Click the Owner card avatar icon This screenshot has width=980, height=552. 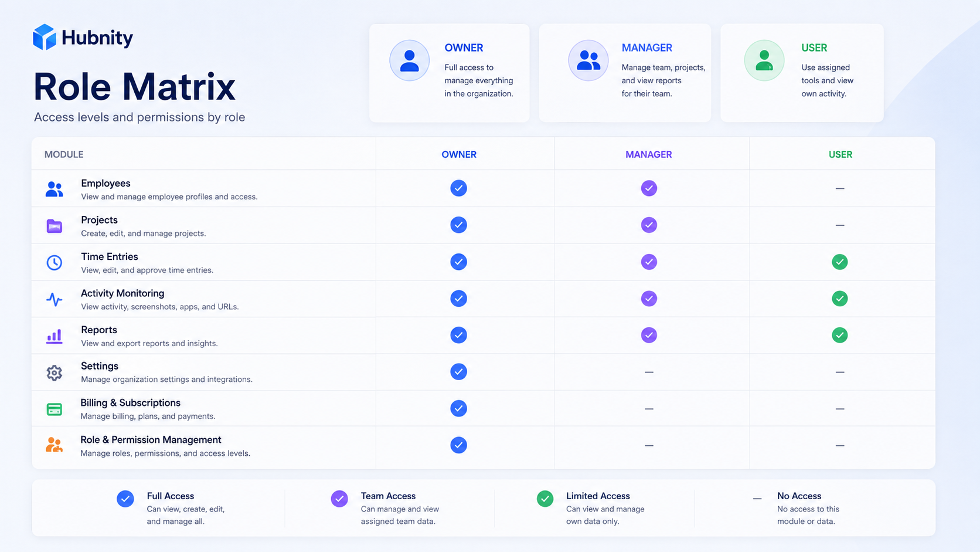click(x=410, y=60)
